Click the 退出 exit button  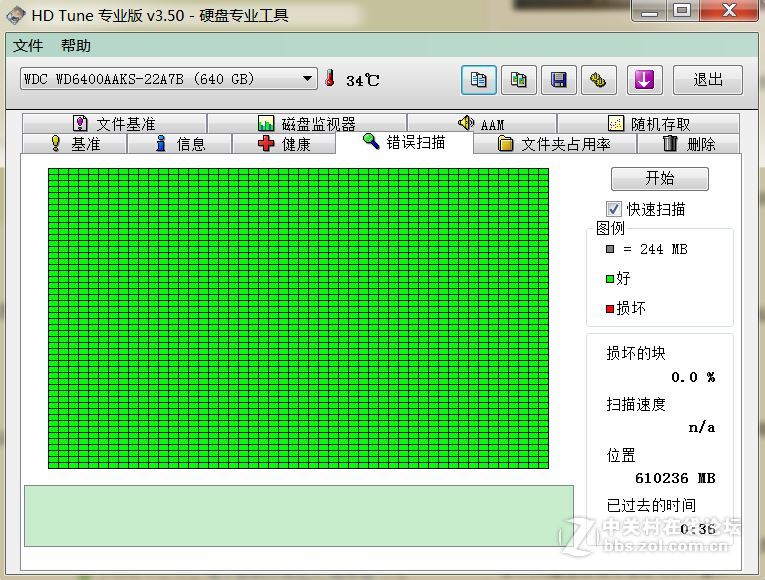click(707, 80)
